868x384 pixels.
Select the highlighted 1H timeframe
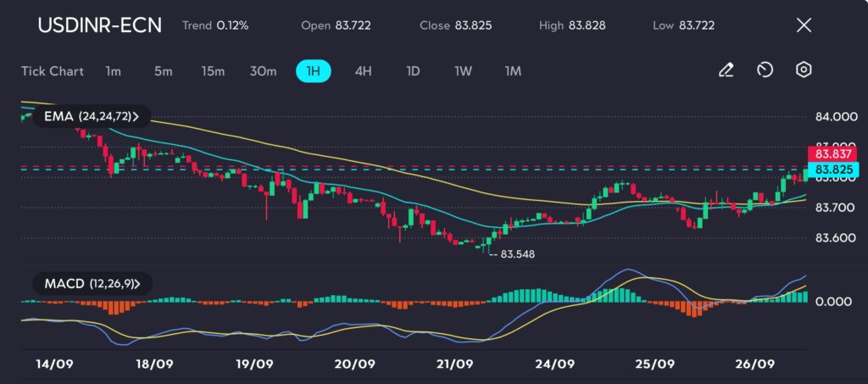[x=313, y=71]
